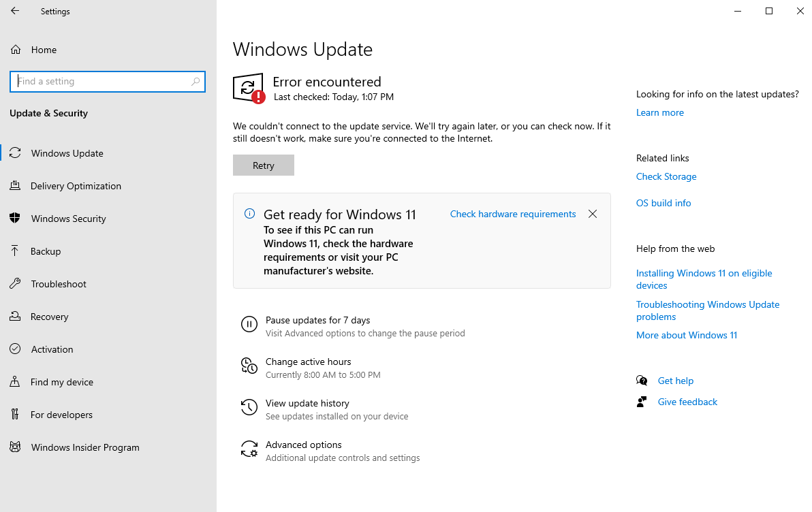812x512 pixels.
Task: Click the pause updates icon
Action: (249, 325)
